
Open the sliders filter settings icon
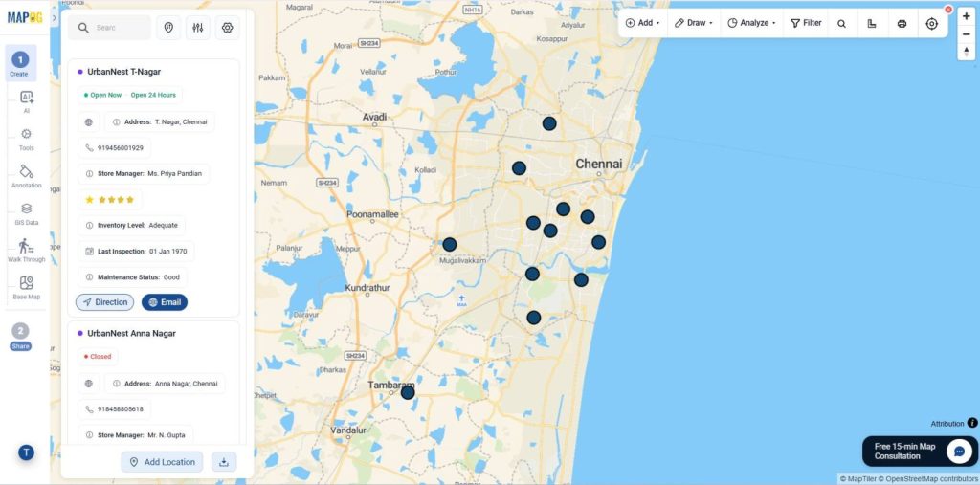(197, 28)
